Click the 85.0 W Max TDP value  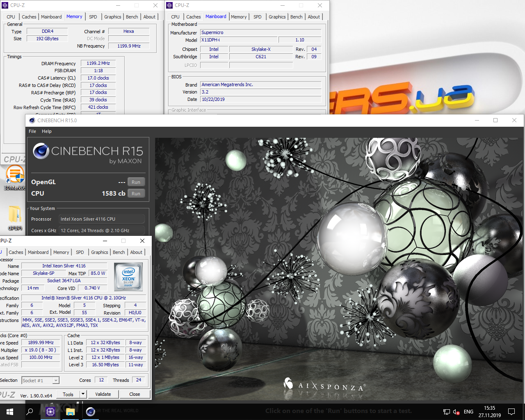[98, 273]
